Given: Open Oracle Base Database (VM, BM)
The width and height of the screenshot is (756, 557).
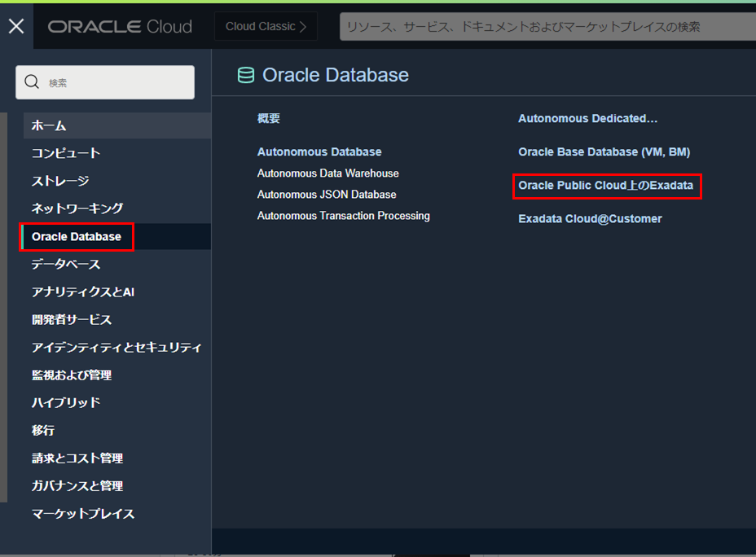Looking at the screenshot, I should coord(604,152).
